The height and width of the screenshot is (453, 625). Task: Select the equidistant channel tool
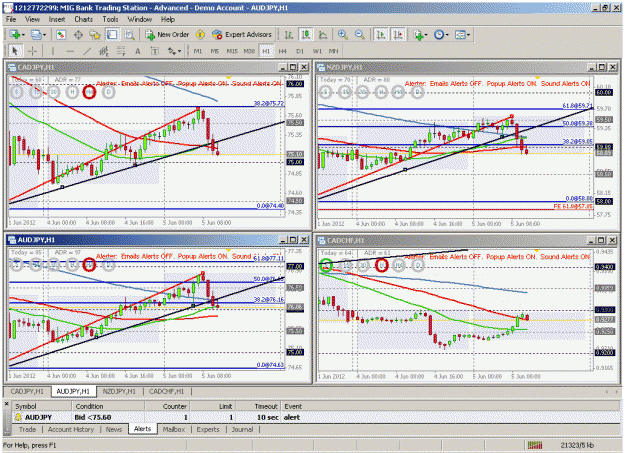pos(104,51)
